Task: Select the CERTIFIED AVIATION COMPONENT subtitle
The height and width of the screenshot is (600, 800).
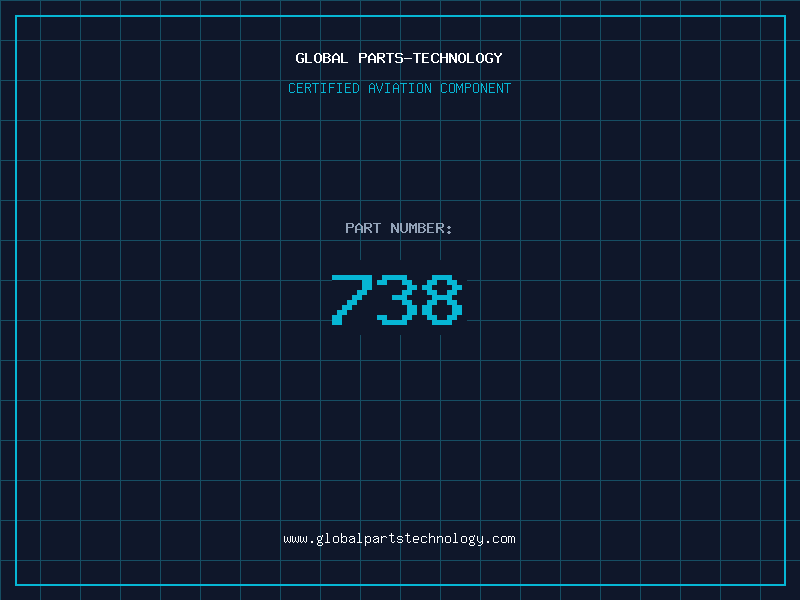Action: [x=399, y=88]
